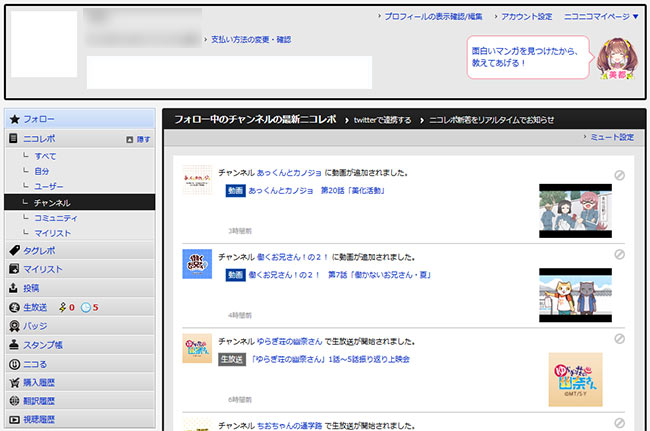Click the 翻訳履歴 globe icon
Image resolution: width=650 pixels, height=431 pixels.
pyautogui.click(x=14, y=401)
